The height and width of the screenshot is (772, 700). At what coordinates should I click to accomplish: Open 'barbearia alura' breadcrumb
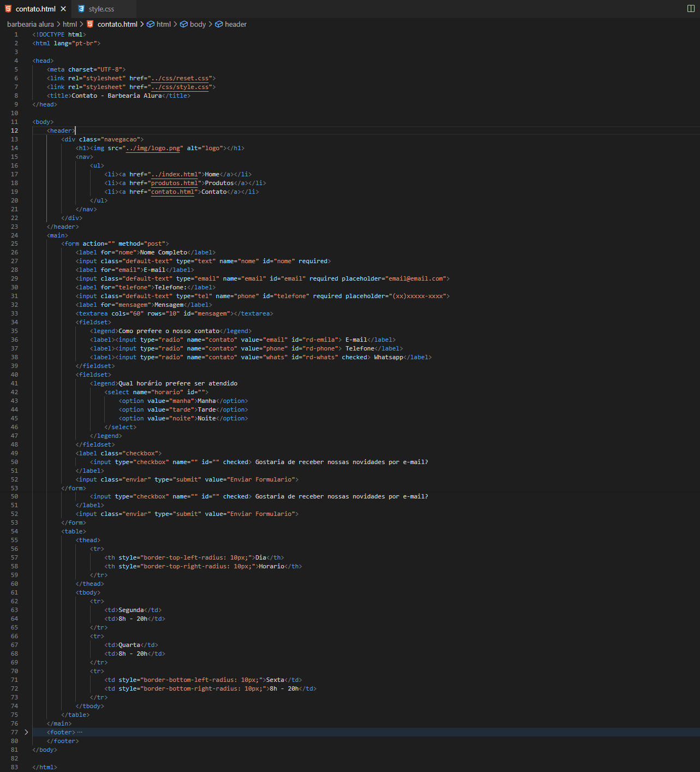tap(31, 24)
